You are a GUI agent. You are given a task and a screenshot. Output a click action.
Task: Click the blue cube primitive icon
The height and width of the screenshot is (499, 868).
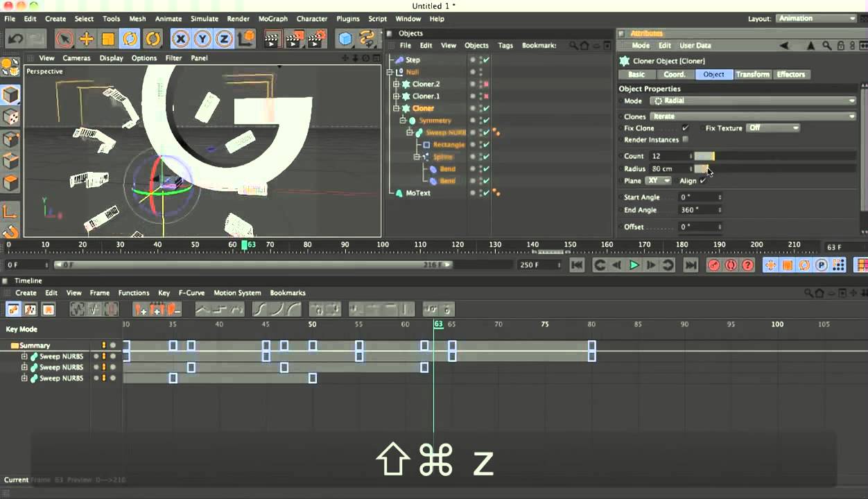click(x=345, y=39)
